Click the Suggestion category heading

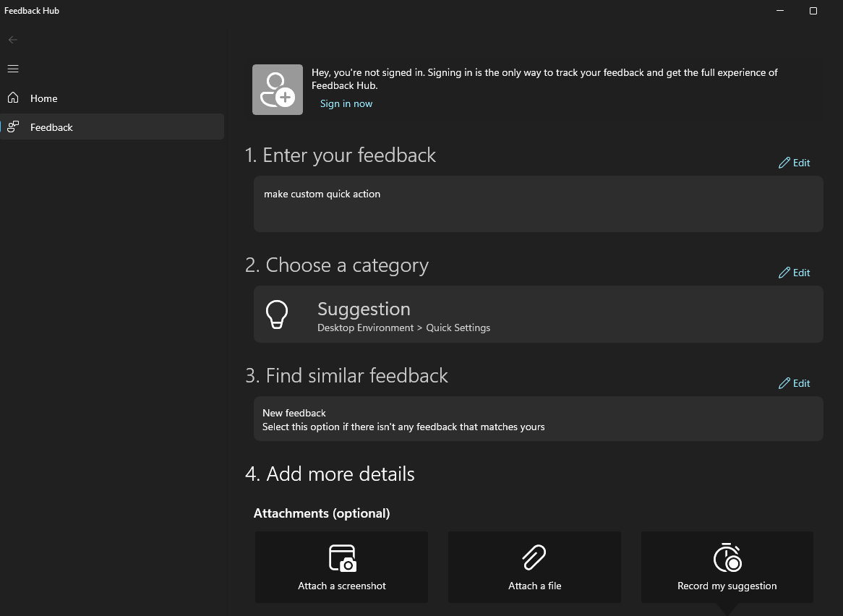tap(364, 309)
